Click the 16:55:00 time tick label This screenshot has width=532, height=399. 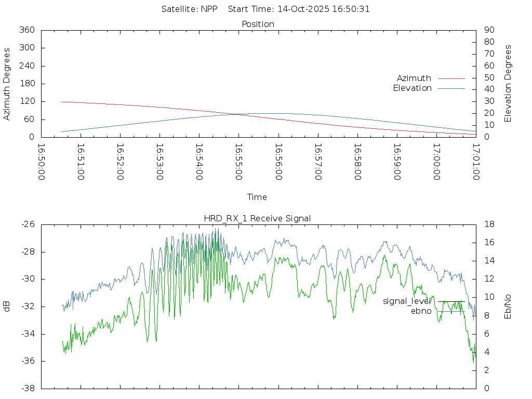click(x=238, y=162)
